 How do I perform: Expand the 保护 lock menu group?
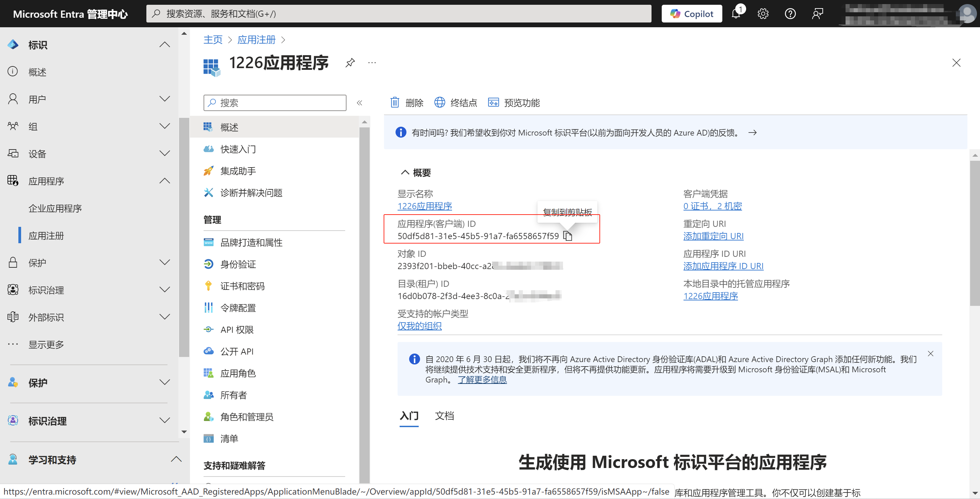164,263
